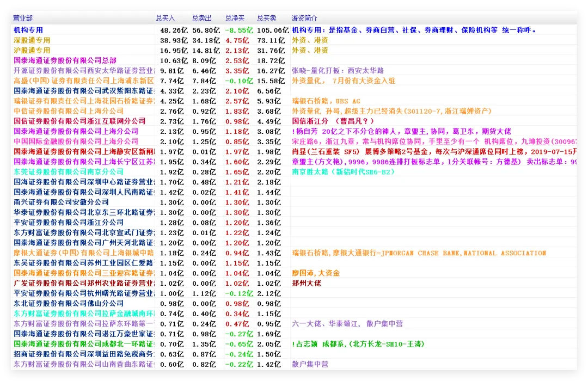Select 国泰海通 深圳人民南路 branch name

[x=84, y=192]
